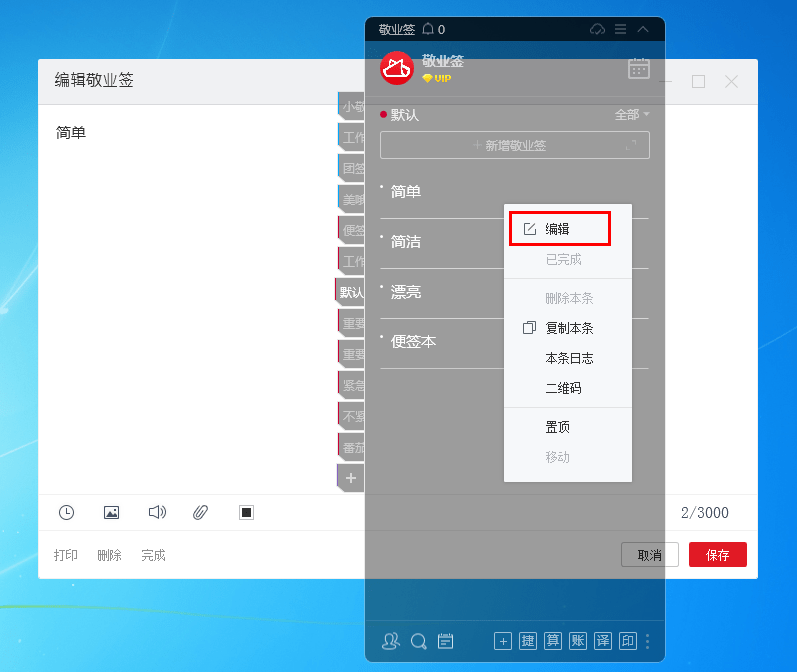Sync notes with the cloud icon

pos(597,29)
